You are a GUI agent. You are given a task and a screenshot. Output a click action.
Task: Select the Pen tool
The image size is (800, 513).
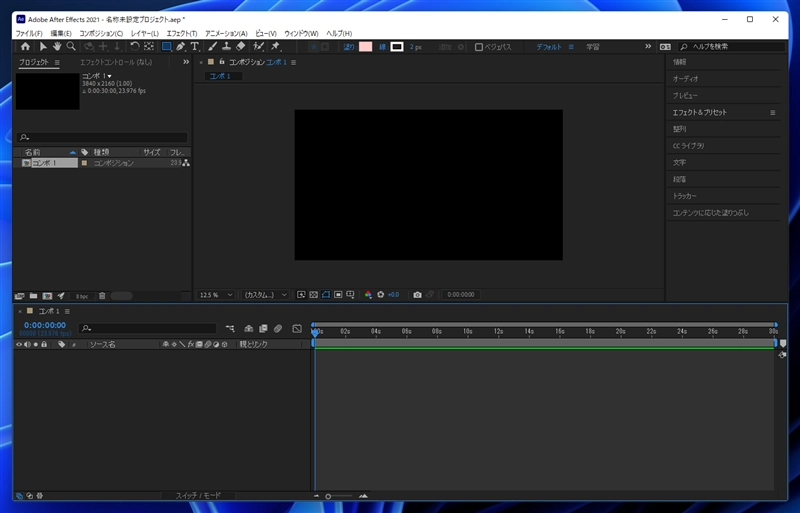tap(180, 46)
